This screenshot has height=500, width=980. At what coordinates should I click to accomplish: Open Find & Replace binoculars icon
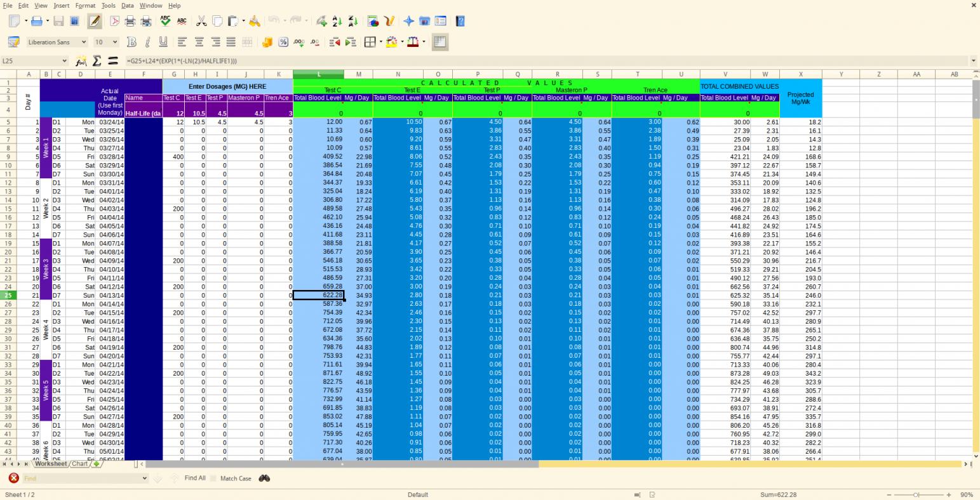click(x=264, y=478)
